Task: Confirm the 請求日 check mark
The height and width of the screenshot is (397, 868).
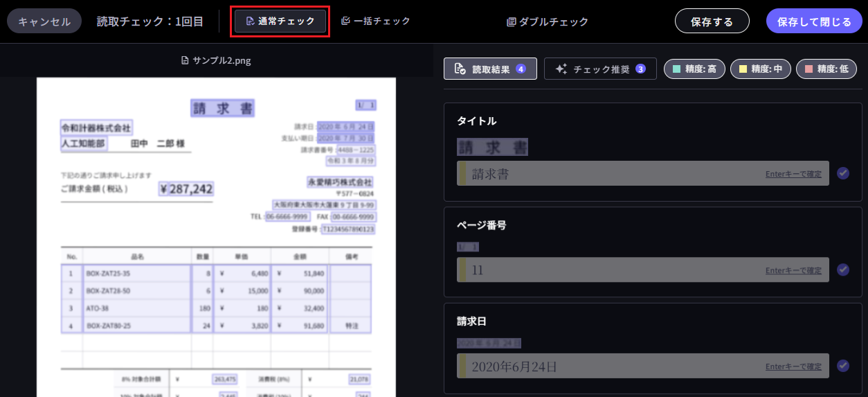Action: (842, 366)
